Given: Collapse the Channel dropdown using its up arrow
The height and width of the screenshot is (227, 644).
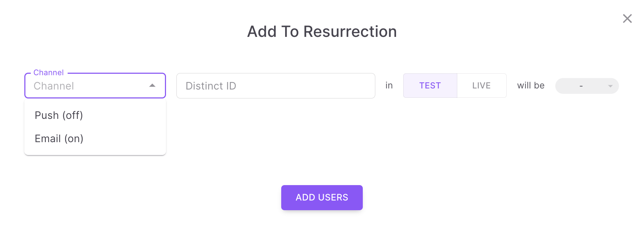Looking at the screenshot, I should point(152,86).
